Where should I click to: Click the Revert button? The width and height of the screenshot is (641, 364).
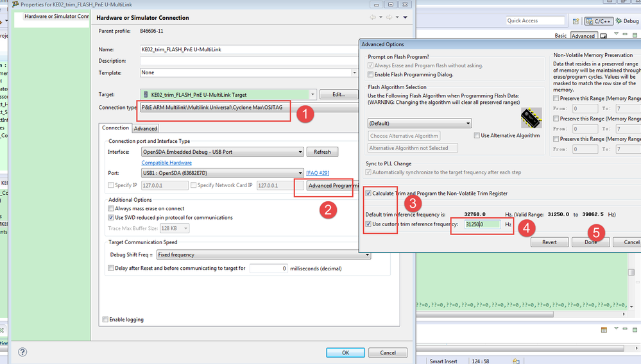tap(549, 242)
